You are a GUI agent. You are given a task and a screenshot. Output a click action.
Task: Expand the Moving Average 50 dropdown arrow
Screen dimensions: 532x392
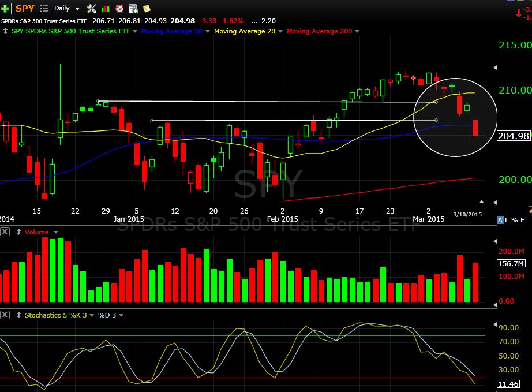pyautogui.click(x=208, y=31)
